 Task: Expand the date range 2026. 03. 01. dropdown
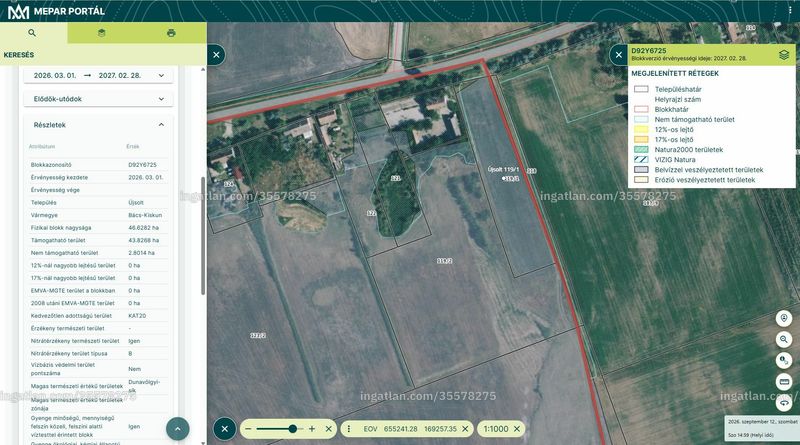coord(98,75)
